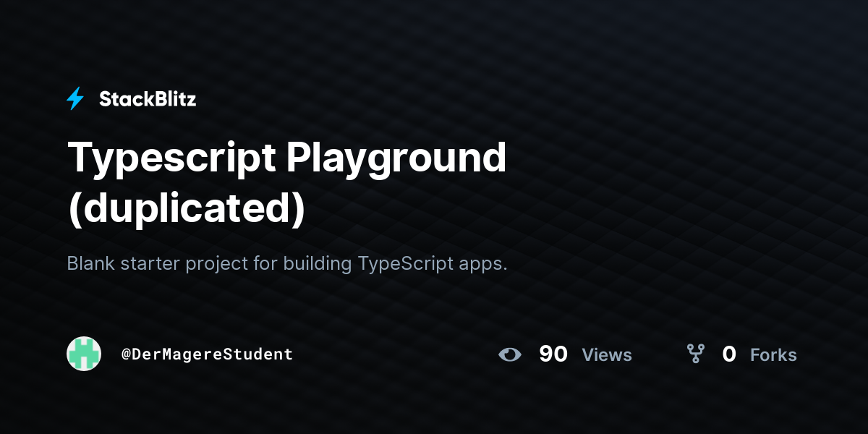This screenshot has width=868, height=434.
Task: Select the Forks label text
Action: click(x=773, y=355)
